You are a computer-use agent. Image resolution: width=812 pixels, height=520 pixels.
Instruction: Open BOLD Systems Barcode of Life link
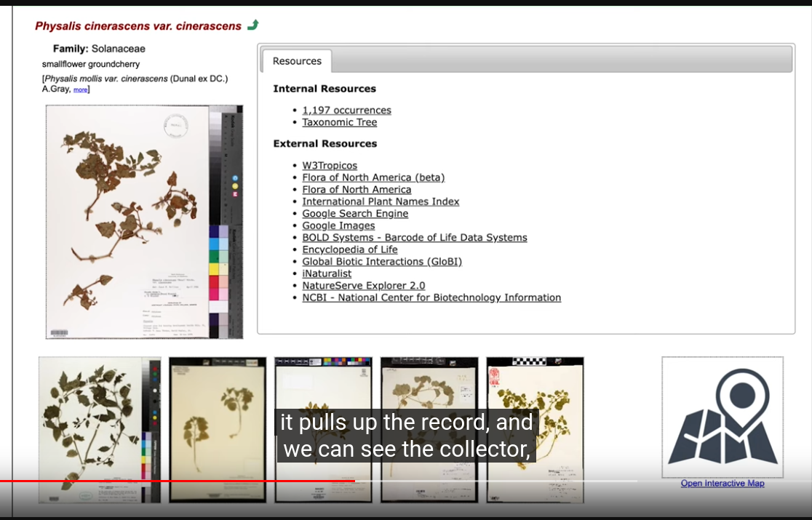point(414,238)
